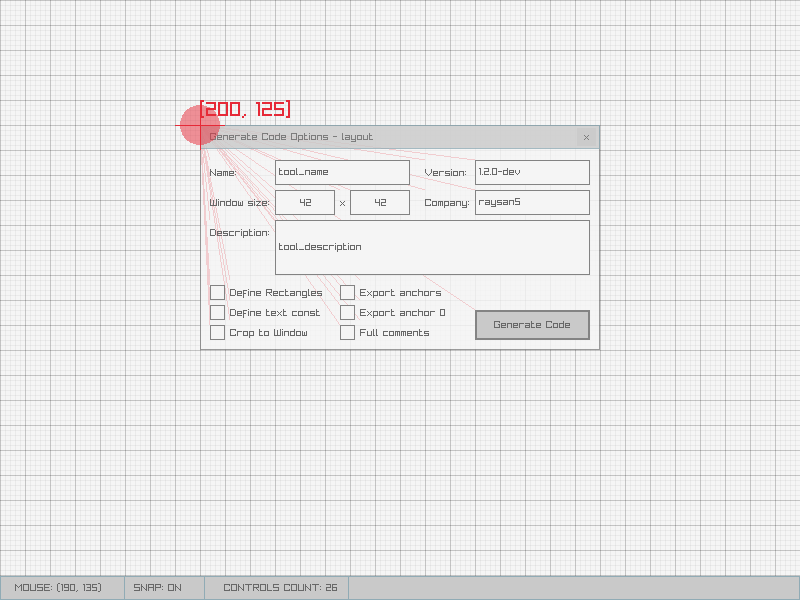Click the CONTROLS COUNT status panel
The width and height of the screenshot is (800, 600).
[x=278, y=588]
